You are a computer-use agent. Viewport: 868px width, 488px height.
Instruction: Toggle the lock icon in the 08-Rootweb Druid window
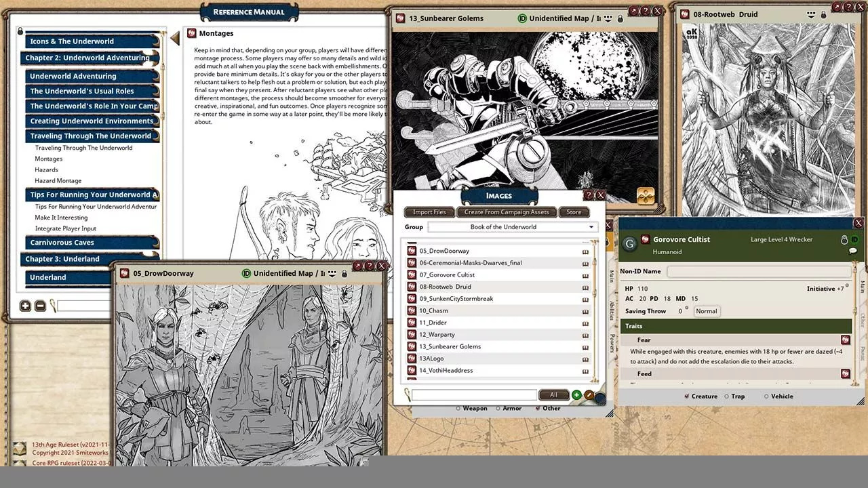tap(823, 14)
